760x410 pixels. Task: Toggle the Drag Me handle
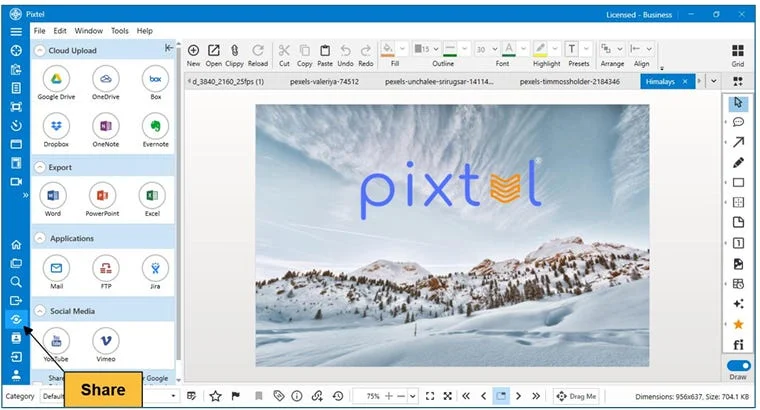click(576, 396)
